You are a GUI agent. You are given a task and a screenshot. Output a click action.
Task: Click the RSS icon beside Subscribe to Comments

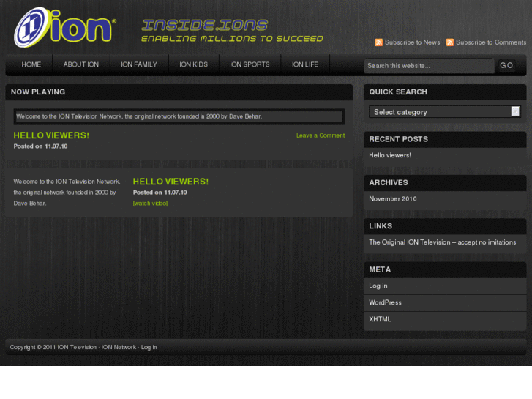click(450, 42)
